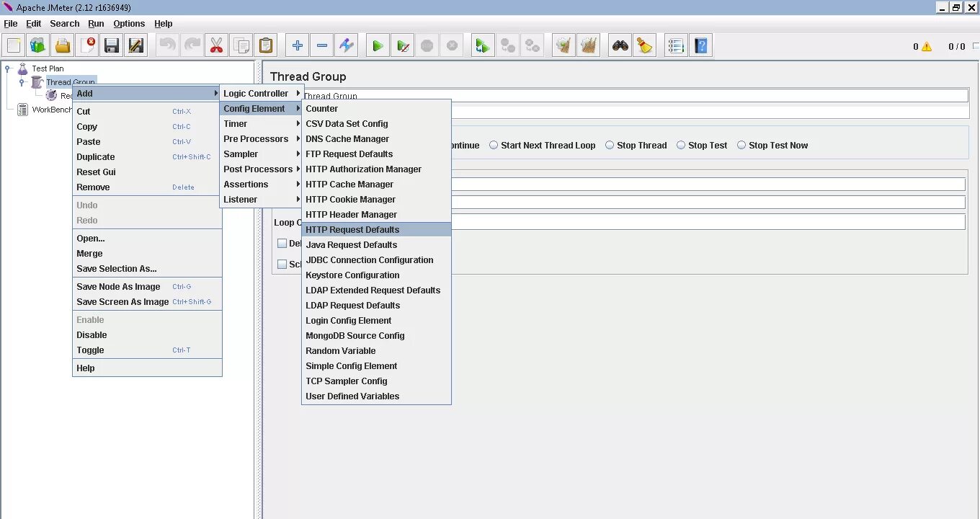Open the Listener submenu
Screen dimensions: 980x519
(261, 199)
